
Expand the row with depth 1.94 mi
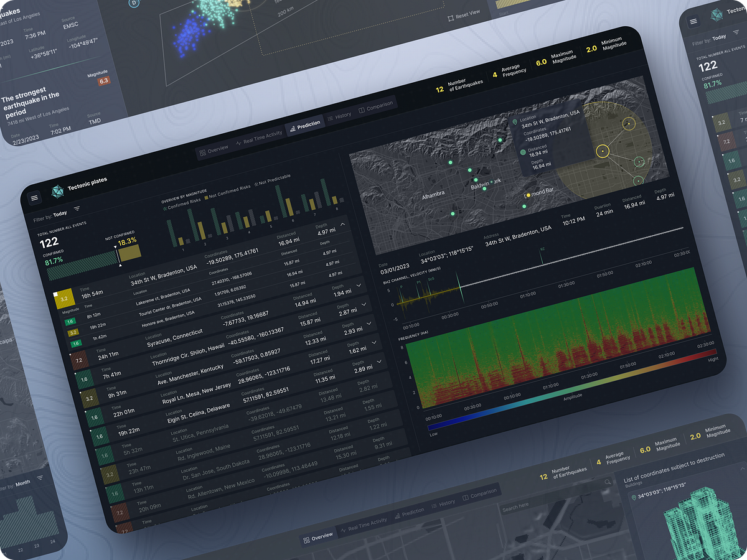[x=359, y=285]
